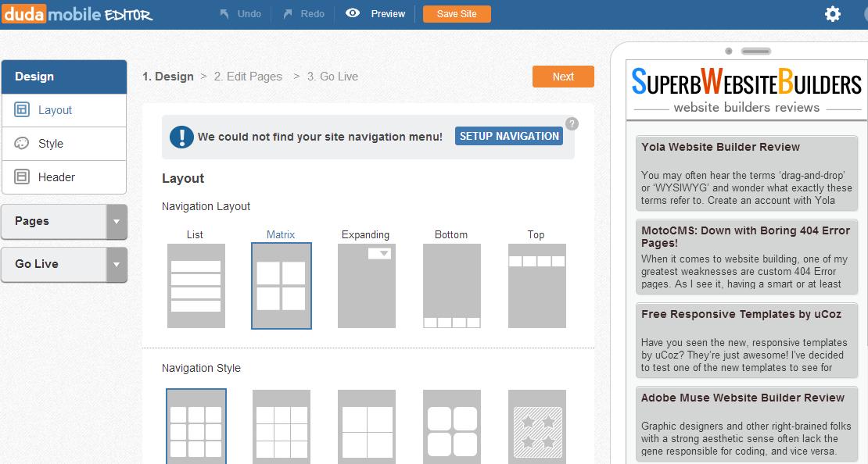This screenshot has width=868, height=464.
Task: Click the SuperbWebsiteBuilders header logo in preview
Action: tap(746, 90)
